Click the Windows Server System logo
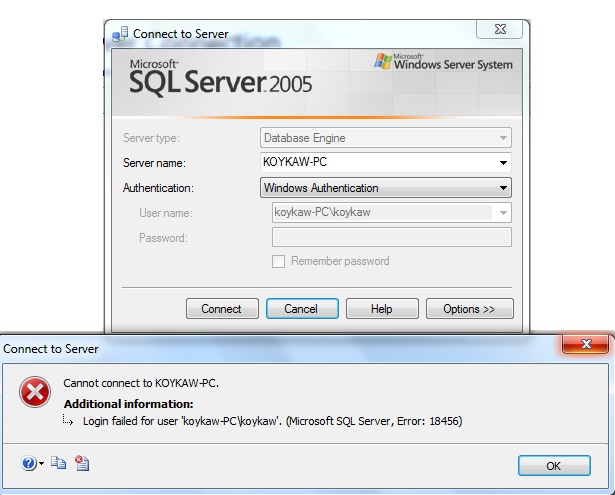Viewport: 615px width, 495px height. 444,62
